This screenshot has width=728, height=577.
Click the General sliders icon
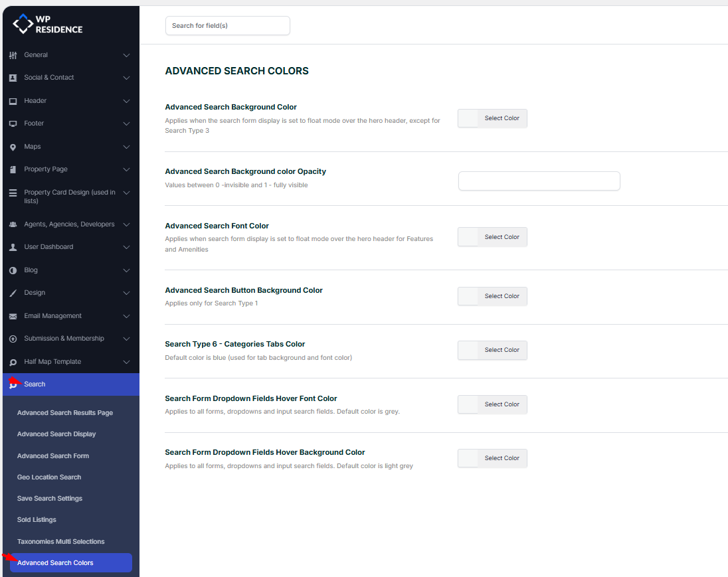coord(13,55)
